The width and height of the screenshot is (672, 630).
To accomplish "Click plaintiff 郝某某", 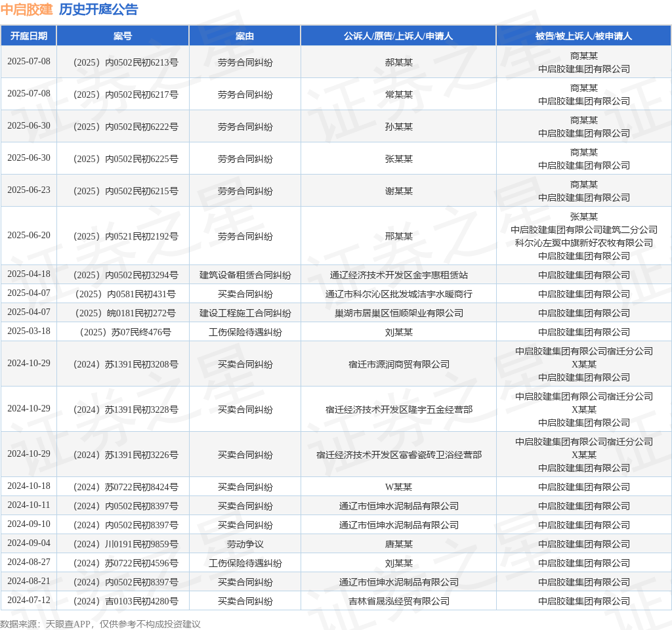I will coord(398,62).
